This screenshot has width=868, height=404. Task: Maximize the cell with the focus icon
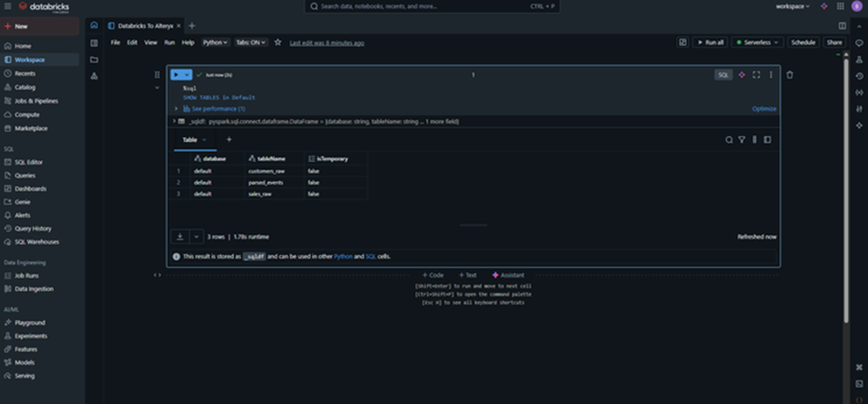tap(756, 75)
